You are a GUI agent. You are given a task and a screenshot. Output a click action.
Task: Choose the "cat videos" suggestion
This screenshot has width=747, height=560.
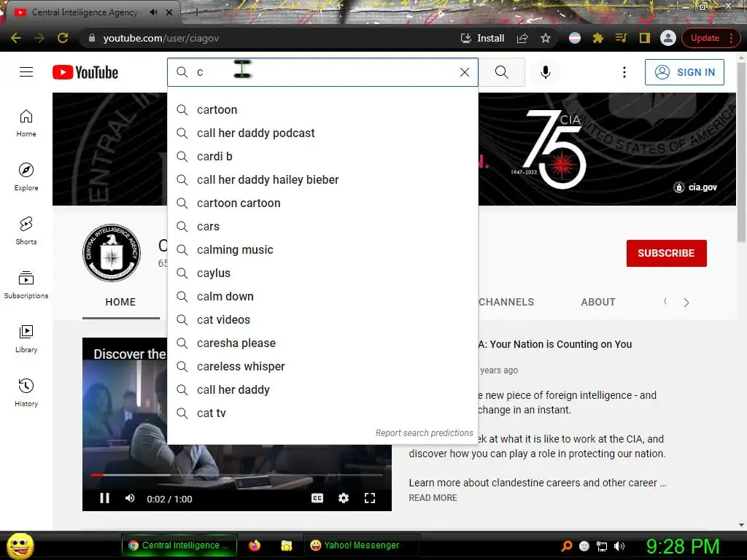(322, 319)
